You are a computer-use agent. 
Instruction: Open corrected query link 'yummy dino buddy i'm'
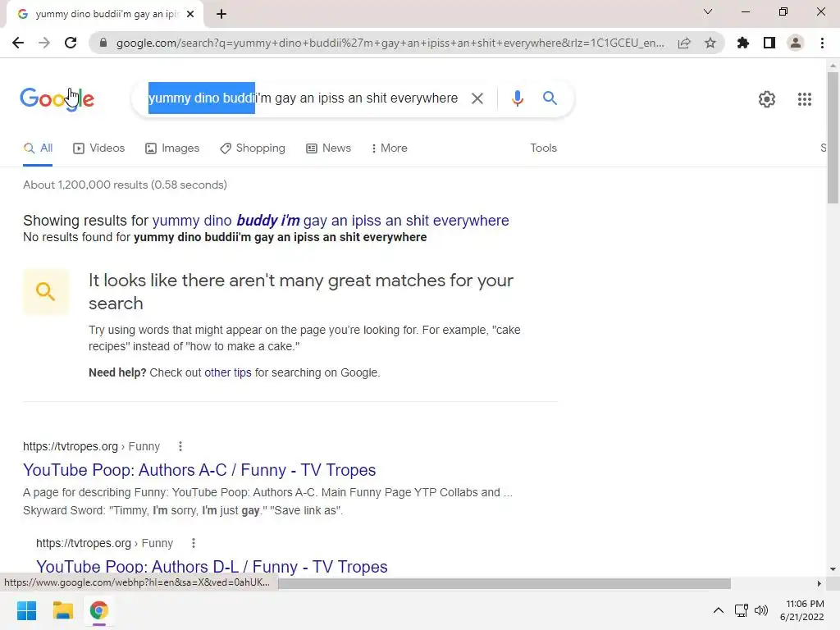pyautogui.click(x=331, y=220)
